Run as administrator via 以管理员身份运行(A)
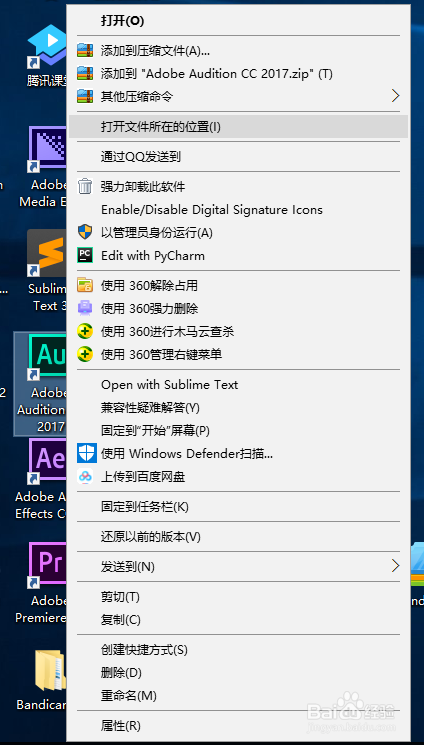The height and width of the screenshot is (745, 424). [239, 233]
